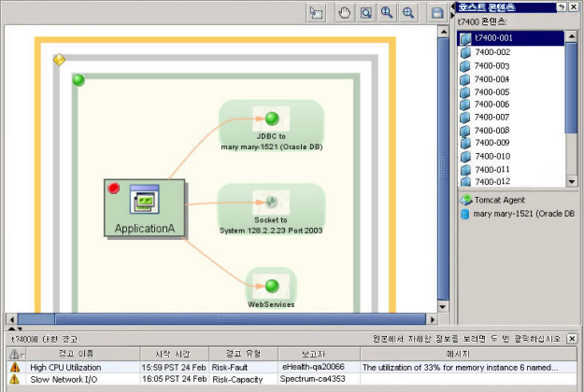Click reporter Spectrum-ca4353
584x392 pixels.
pyautogui.click(x=312, y=379)
